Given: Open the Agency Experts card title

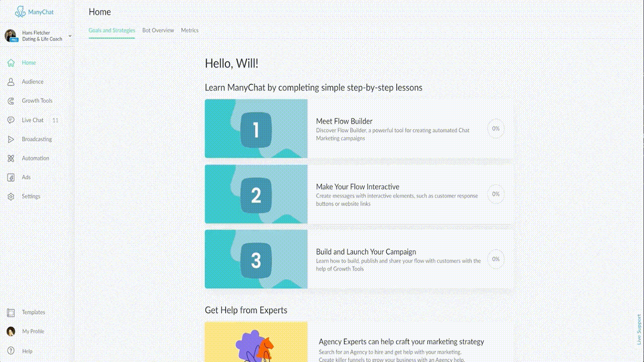Looking at the screenshot, I should coord(401,342).
